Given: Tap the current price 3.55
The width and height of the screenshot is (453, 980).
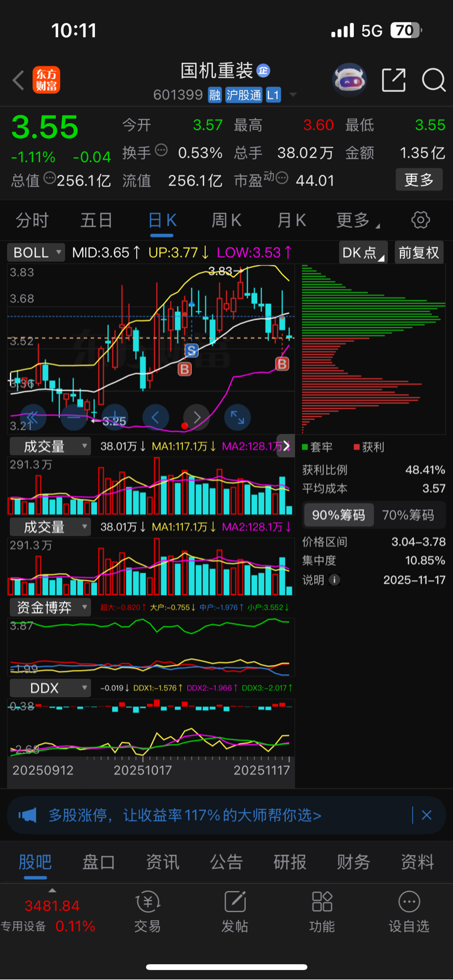Looking at the screenshot, I should click(45, 127).
